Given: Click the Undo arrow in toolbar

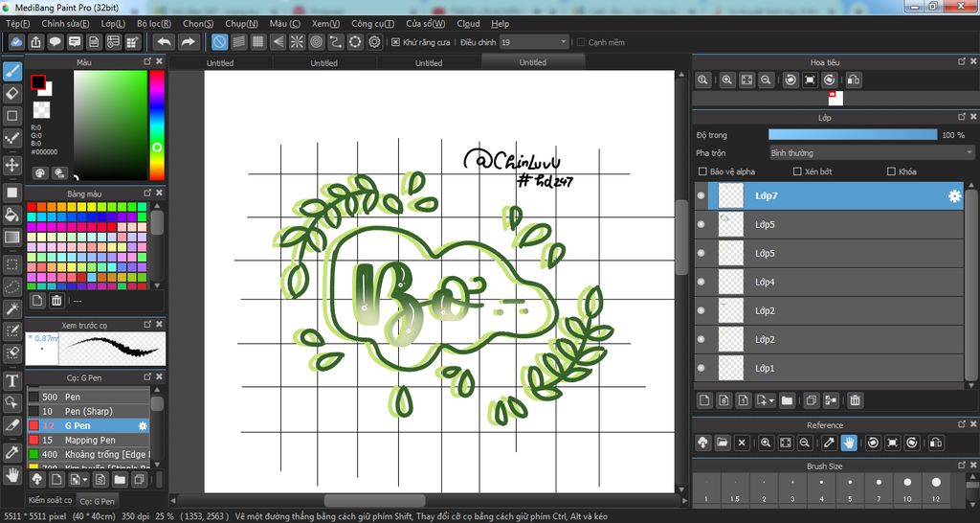Looking at the screenshot, I should [165, 42].
